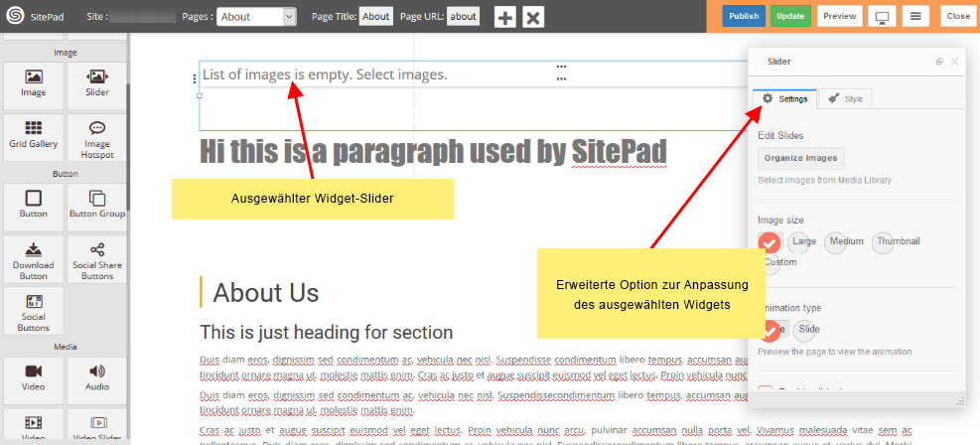Click the Organize Images button
980x445 pixels.
[x=800, y=158]
